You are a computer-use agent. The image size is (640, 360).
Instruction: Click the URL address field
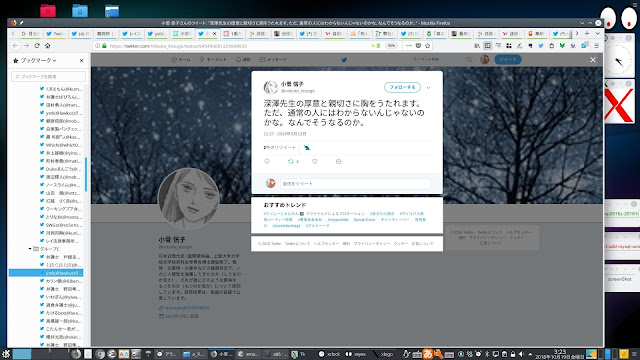click(x=239, y=46)
